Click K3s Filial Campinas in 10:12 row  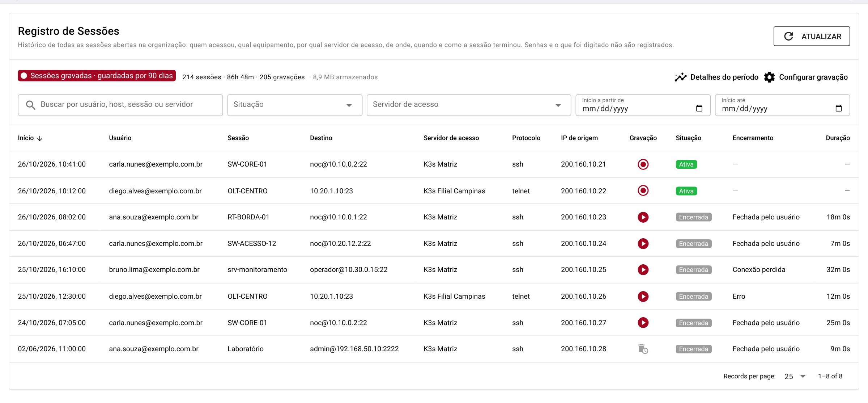(x=454, y=191)
